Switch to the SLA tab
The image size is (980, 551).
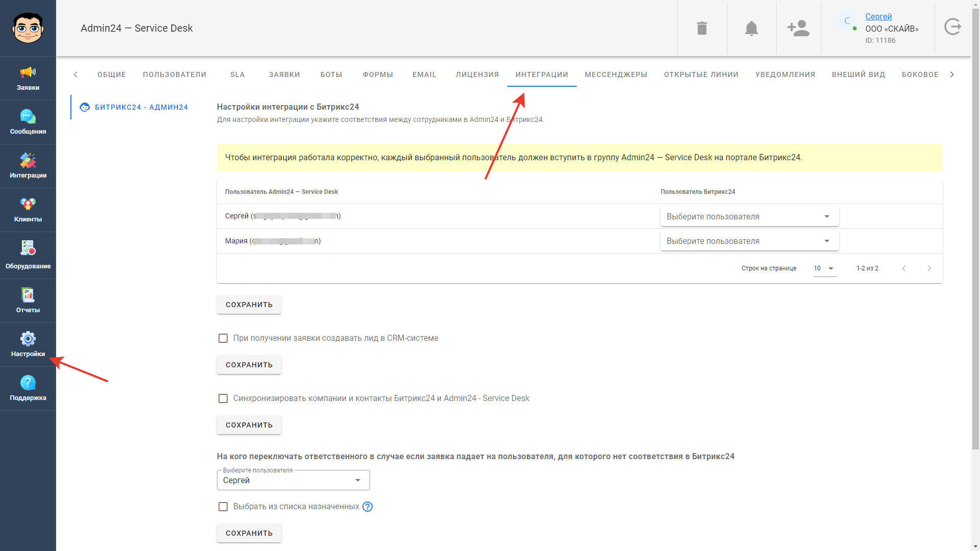coord(238,74)
